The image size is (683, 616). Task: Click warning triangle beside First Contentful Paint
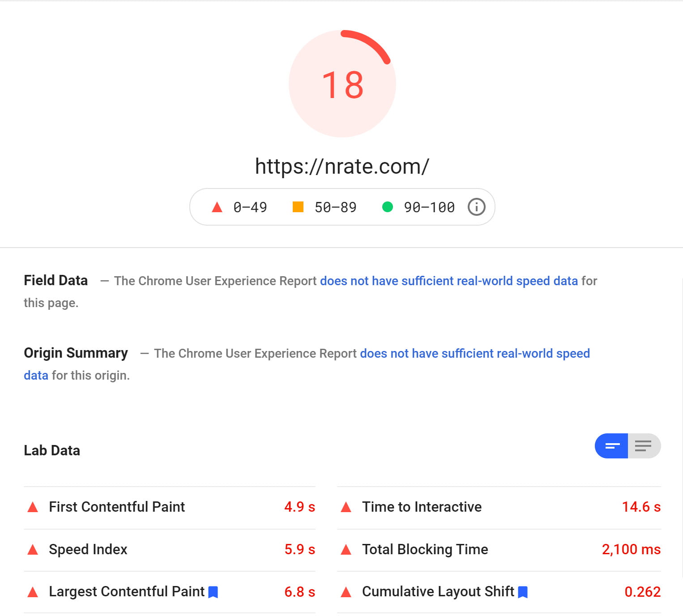tap(33, 507)
